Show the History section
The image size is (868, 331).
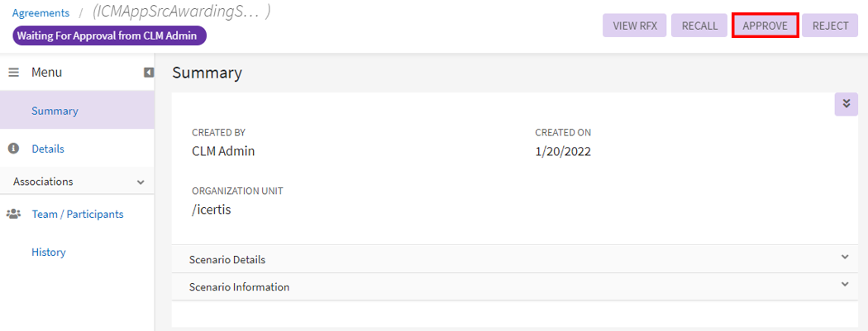pyautogui.click(x=49, y=252)
